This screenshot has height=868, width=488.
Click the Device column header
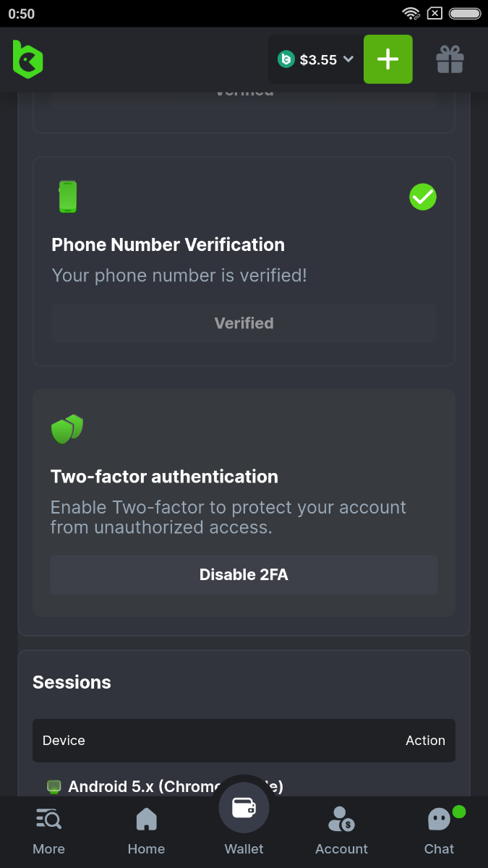(x=64, y=741)
